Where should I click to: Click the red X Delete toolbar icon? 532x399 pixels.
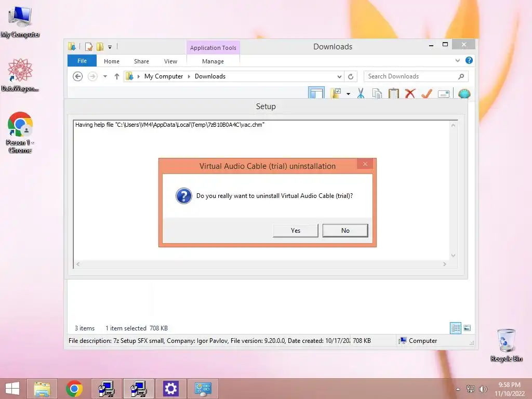tap(410, 94)
